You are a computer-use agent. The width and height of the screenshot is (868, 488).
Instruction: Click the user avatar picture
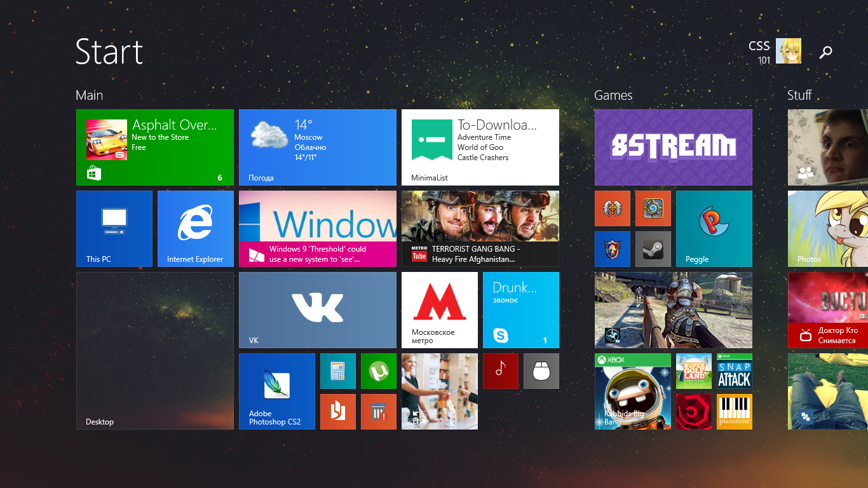coord(789,51)
